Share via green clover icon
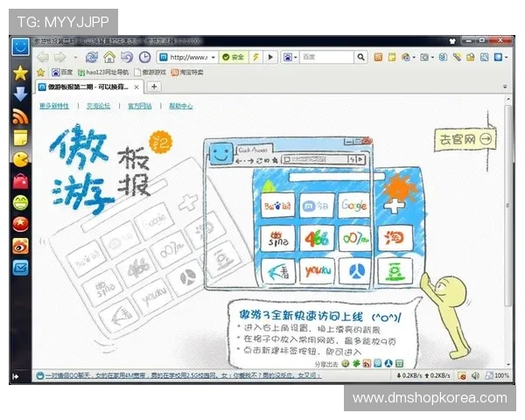The image size is (525, 420). pos(356,363)
